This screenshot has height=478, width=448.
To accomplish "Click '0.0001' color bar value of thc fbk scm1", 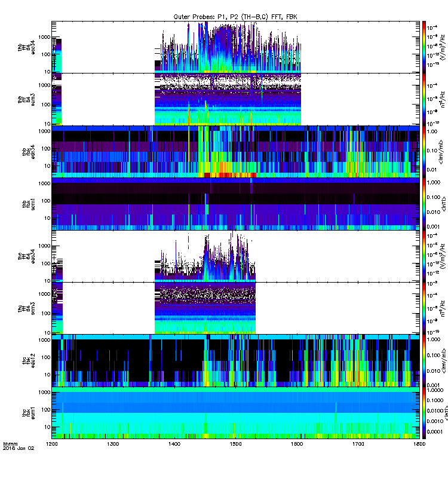I will (435, 431).
